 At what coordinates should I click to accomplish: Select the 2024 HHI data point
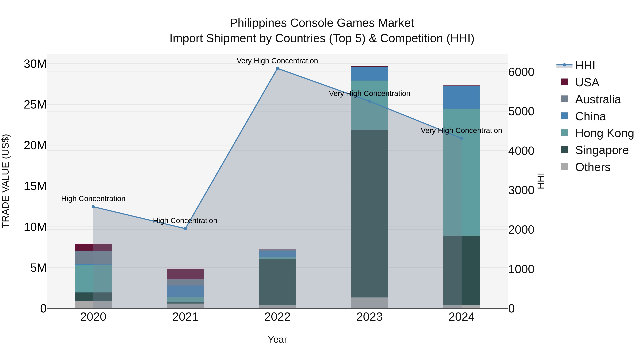click(x=462, y=138)
